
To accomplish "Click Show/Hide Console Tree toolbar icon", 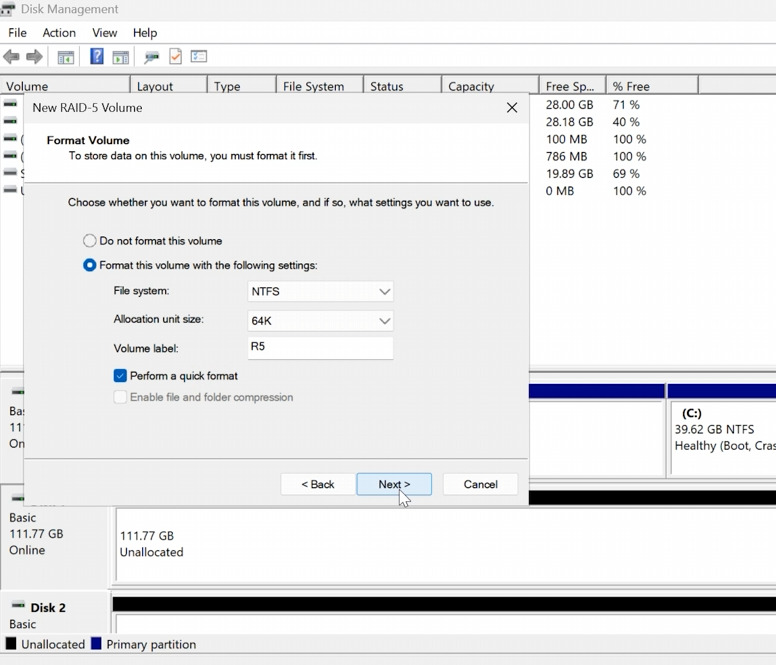I will (x=65, y=57).
